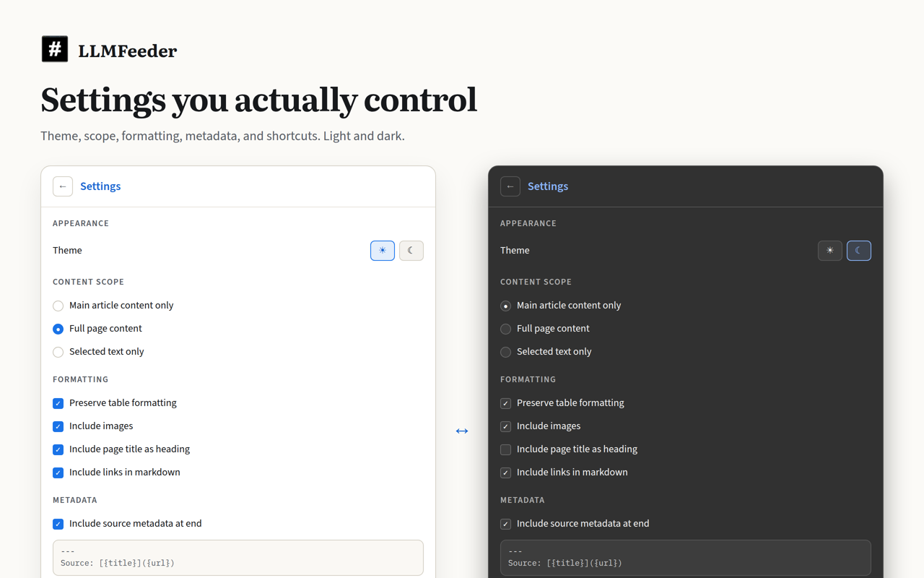
Task: Toggle Include images in dark panel
Action: pos(505,426)
